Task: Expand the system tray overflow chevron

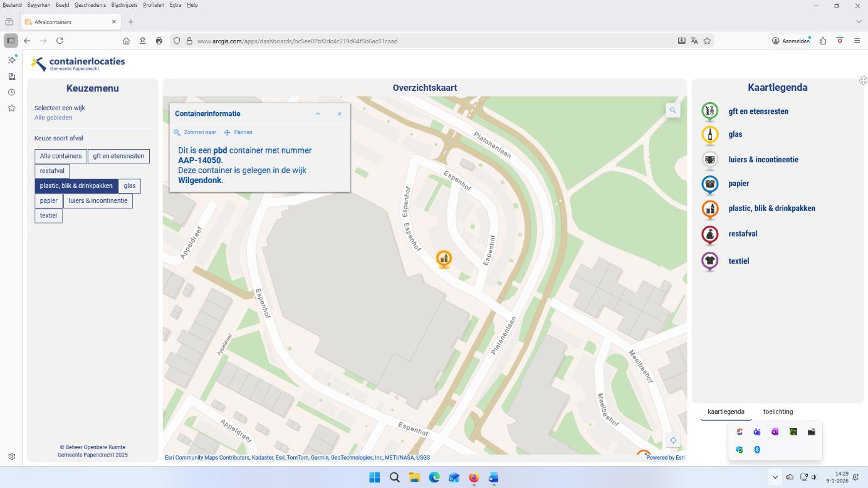Action: point(775,477)
